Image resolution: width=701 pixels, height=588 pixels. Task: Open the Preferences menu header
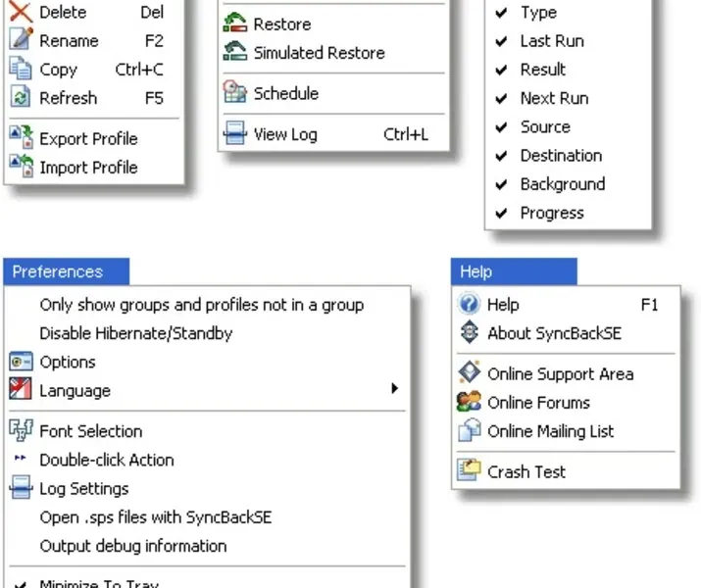(x=58, y=271)
